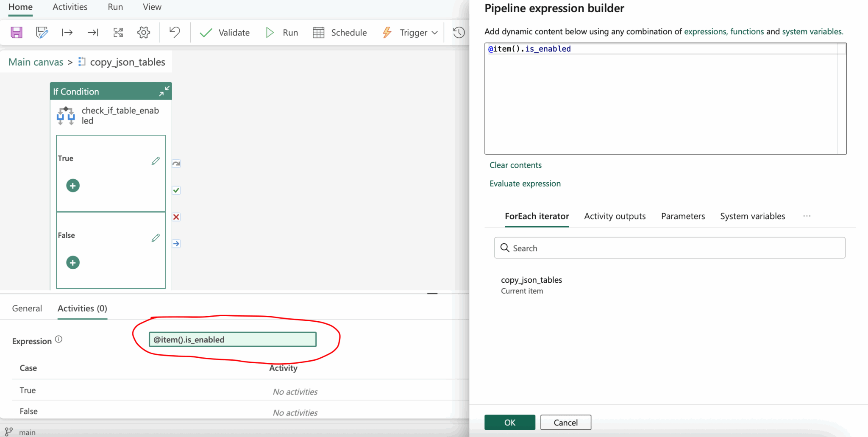
Task: Click the On skip connector icon
Action: click(176, 164)
